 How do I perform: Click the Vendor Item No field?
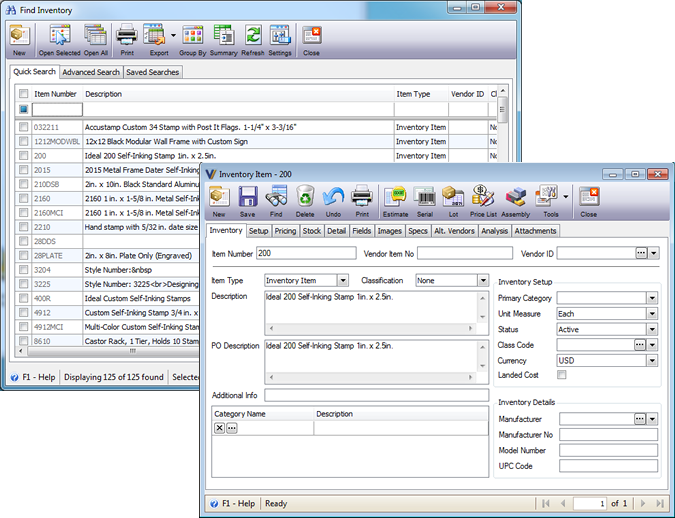click(465, 253)
